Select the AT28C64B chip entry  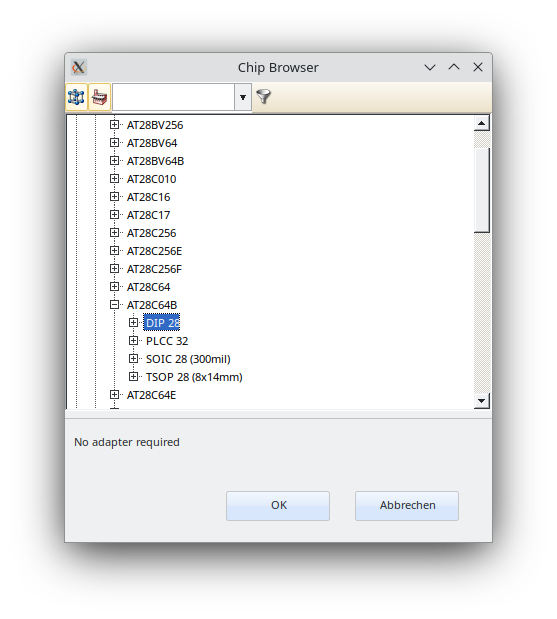coord(152,305)
